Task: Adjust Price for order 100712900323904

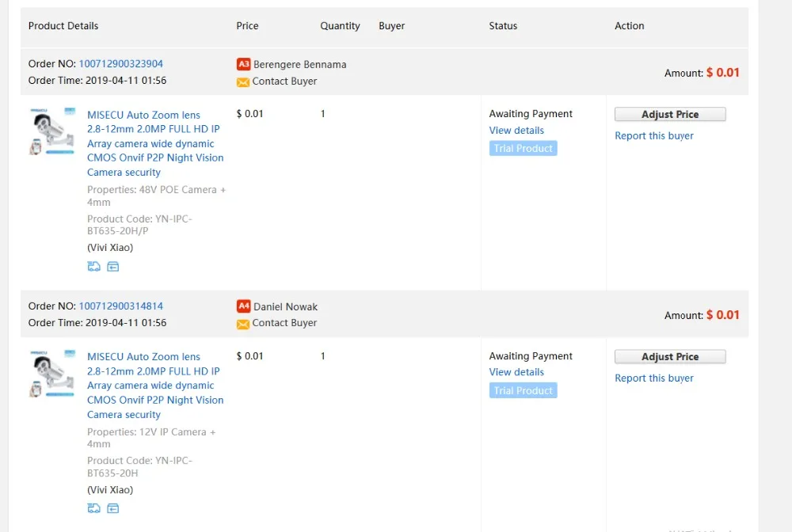Action: pos(670,114)
